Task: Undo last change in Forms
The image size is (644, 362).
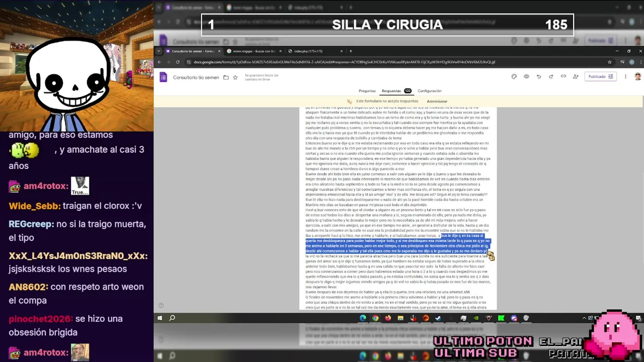Action: [539, 76]
